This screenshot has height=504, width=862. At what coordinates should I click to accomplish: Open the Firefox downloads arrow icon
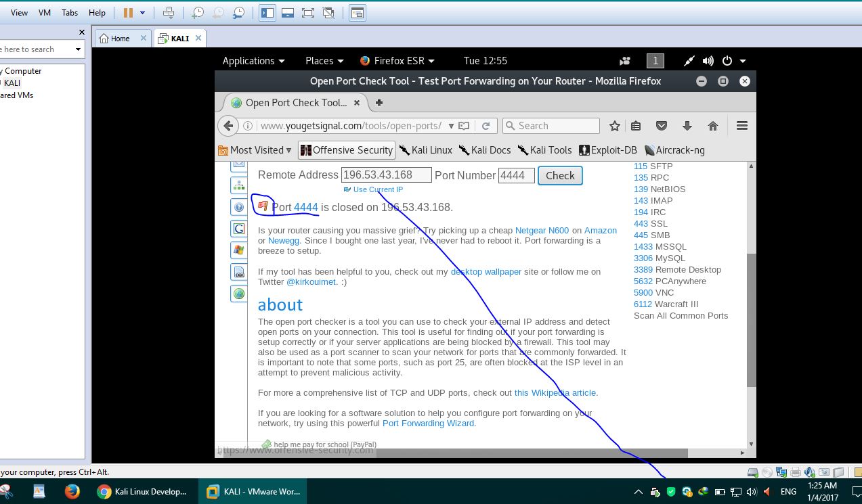point(687,126)
